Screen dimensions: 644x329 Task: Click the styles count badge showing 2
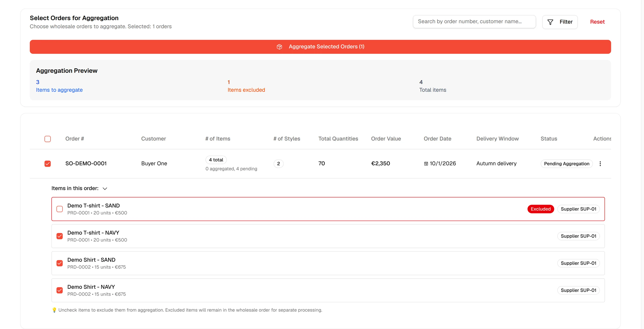[x=278, y=163]
